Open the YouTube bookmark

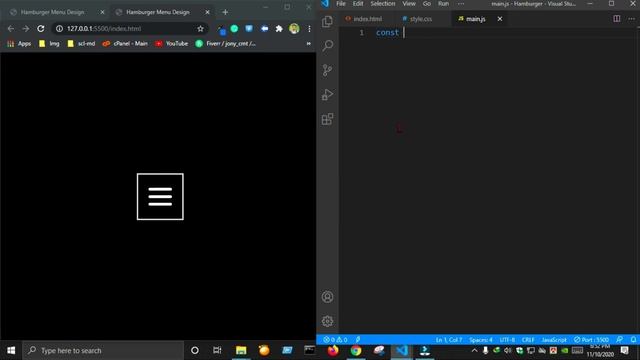coord(172,43)
